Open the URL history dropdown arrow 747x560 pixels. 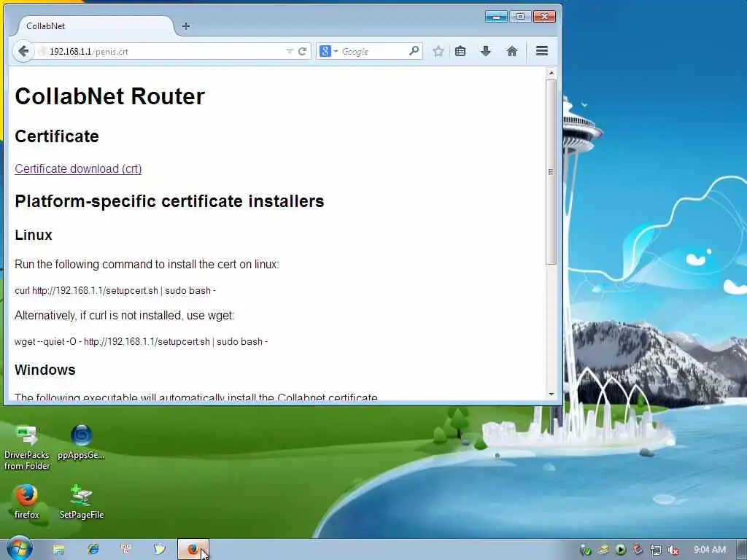289,52
